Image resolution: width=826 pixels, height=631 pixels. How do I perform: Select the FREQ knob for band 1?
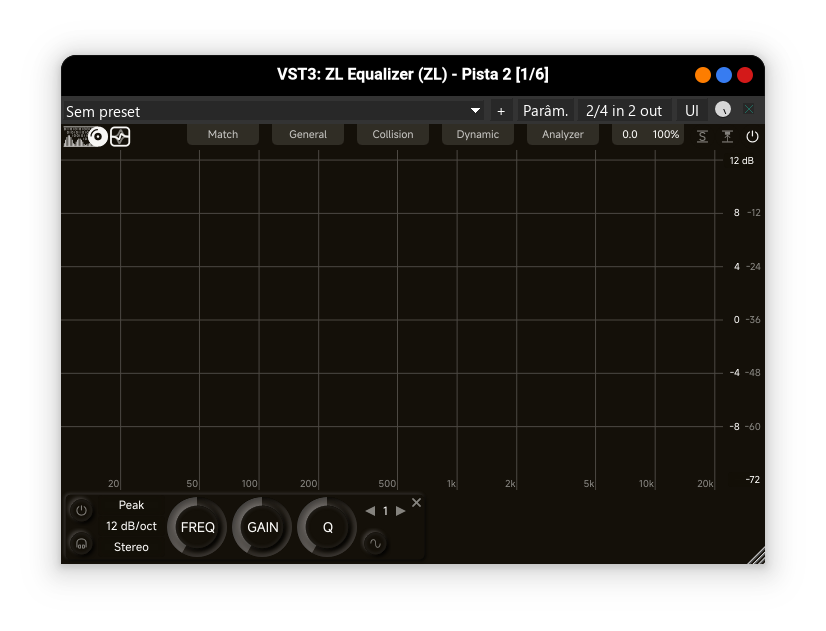[x=196, y=527]
